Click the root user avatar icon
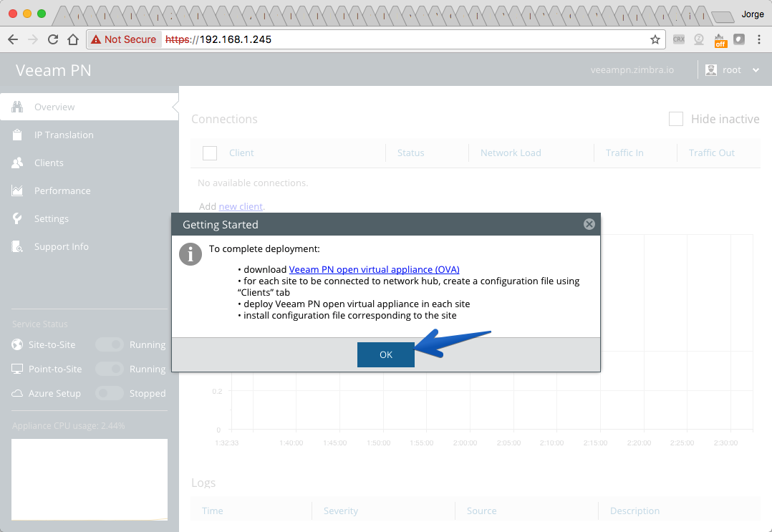 [711, 70]
